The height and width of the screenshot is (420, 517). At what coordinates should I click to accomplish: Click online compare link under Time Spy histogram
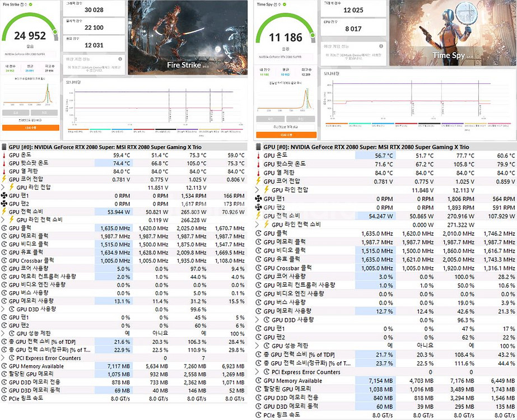pyautogui.click(x=286, y=127)
